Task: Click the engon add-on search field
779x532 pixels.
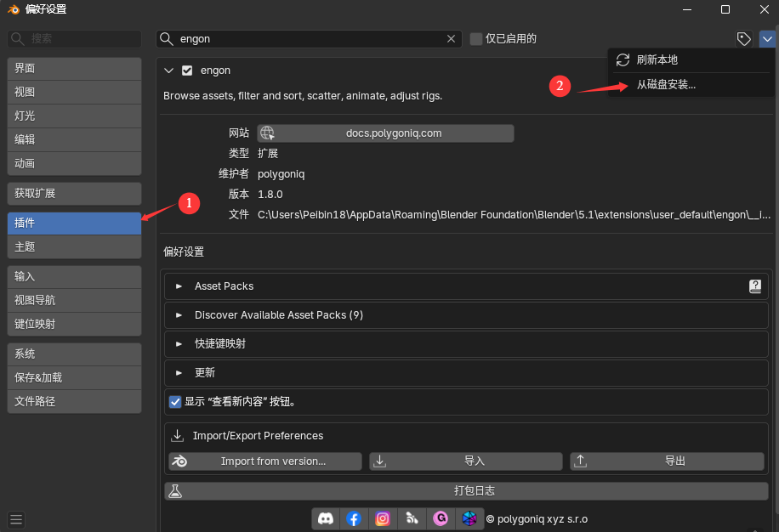Action: coord(309,39)
